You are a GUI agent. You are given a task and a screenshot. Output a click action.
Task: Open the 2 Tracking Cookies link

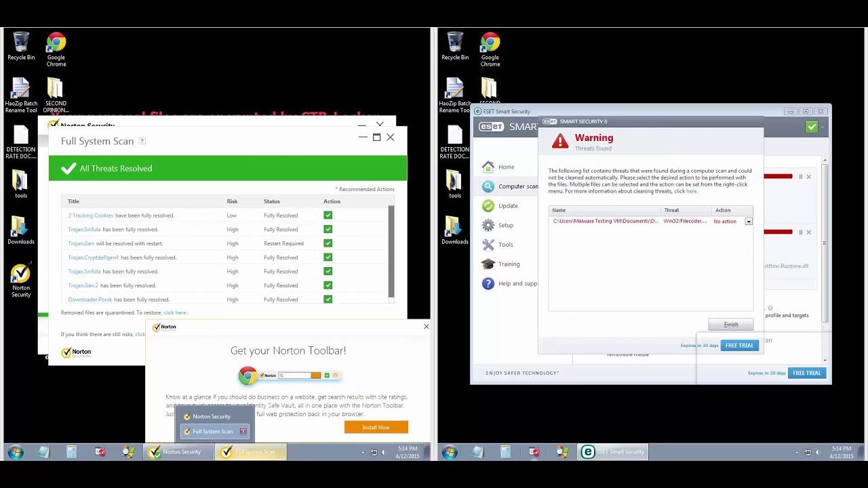pyautogui.click(x=91, y=216)
